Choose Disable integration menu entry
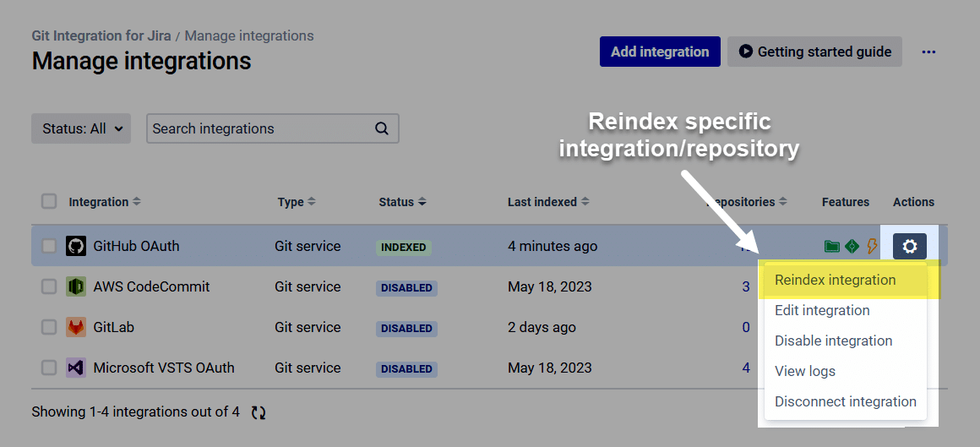The height and width of the screenshot is (447, 980). point(846,341)
